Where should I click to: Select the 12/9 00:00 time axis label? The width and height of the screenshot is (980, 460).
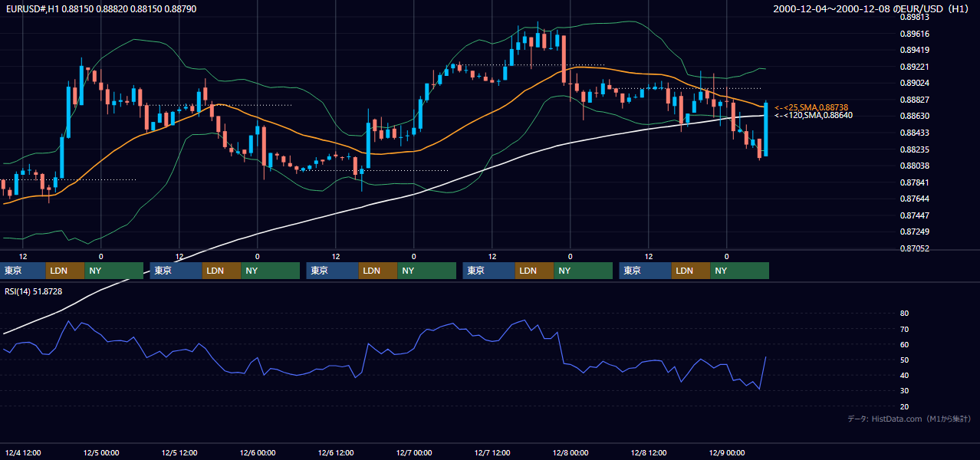pyautogui.click(x=726, y=452)
